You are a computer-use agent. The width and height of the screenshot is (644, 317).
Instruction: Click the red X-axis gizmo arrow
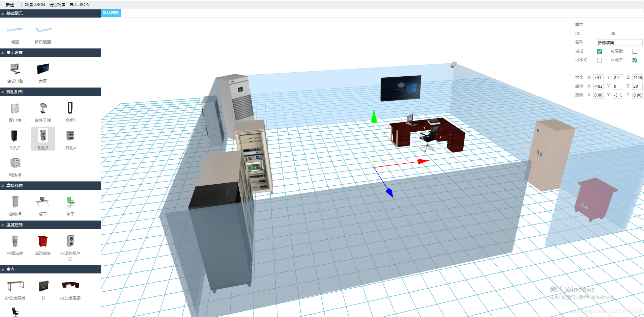[423, 161]
